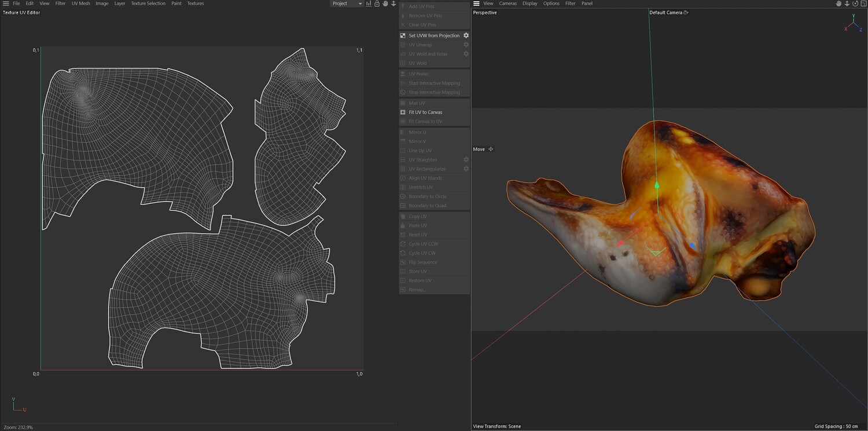
Task: Open Set UVW from Projection settings gear
Action: pyautogui.click(x=466, y=35)
